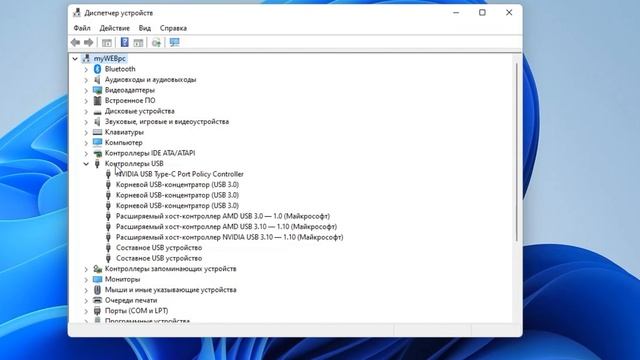Select the Контроллеры IDE ATA/ATAPI label

coord(150,153)
